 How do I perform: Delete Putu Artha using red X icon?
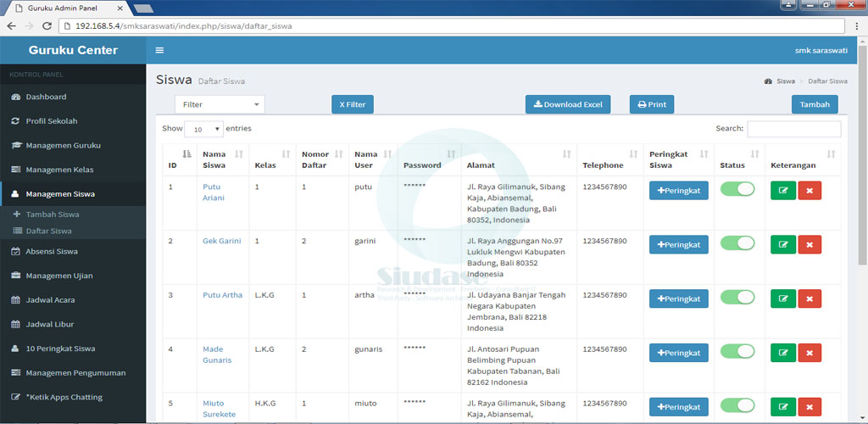click(810, 298)
